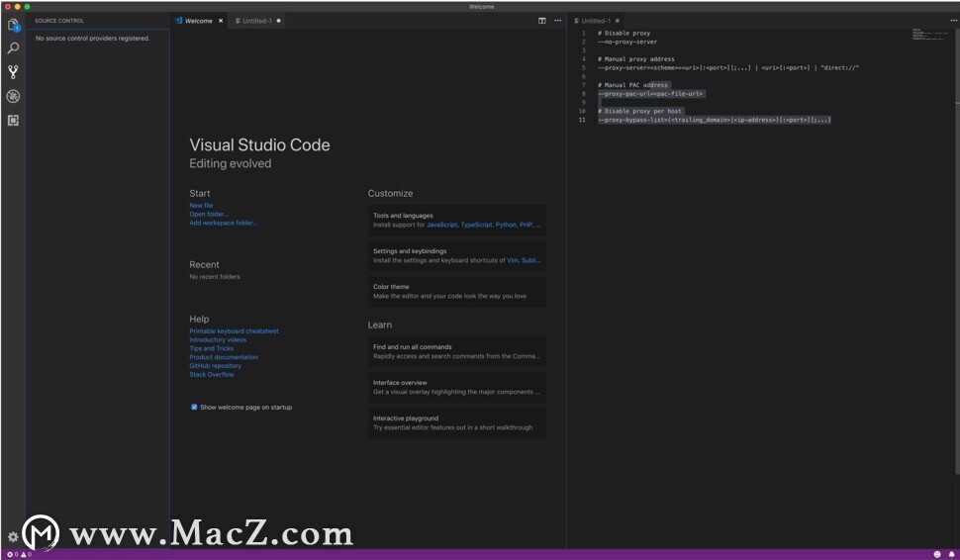Open the Explorer icon in activity bar
The height and width of the screenshot is (560, 960).
click(x=13, y=25)
